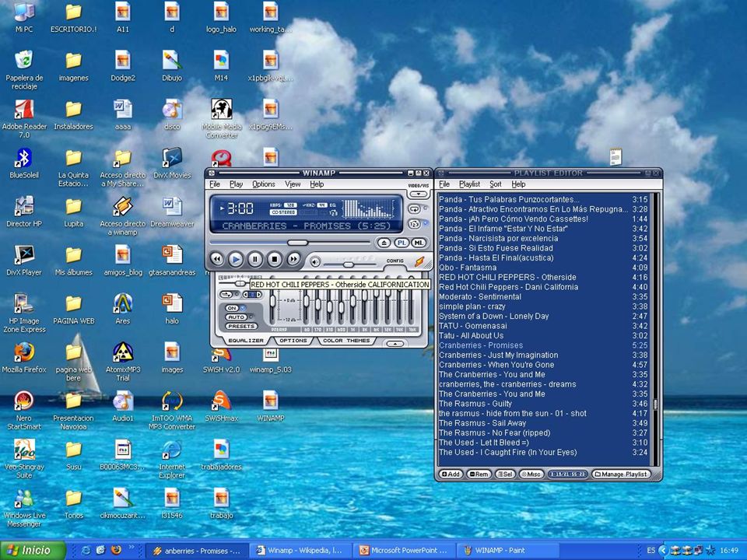Screen dimensions: 747x560
Task: Switch to the EQUALIZER drawer tab
Action: (x=246, y=341)
